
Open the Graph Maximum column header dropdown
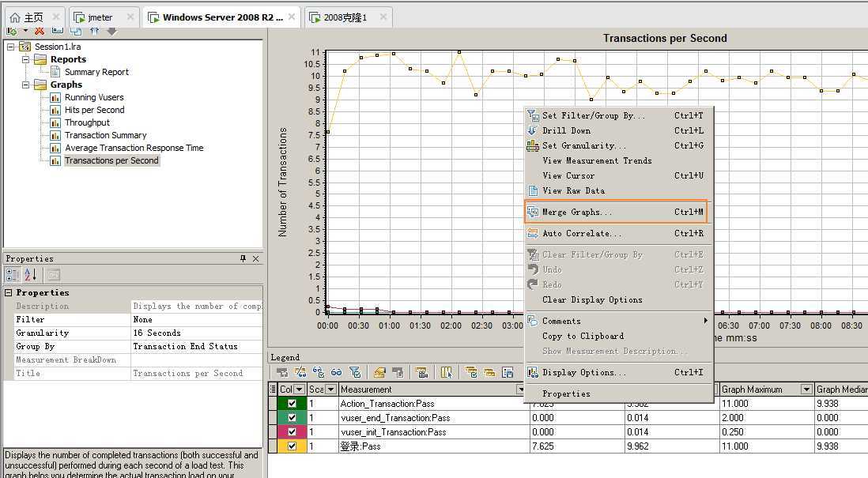806,390
